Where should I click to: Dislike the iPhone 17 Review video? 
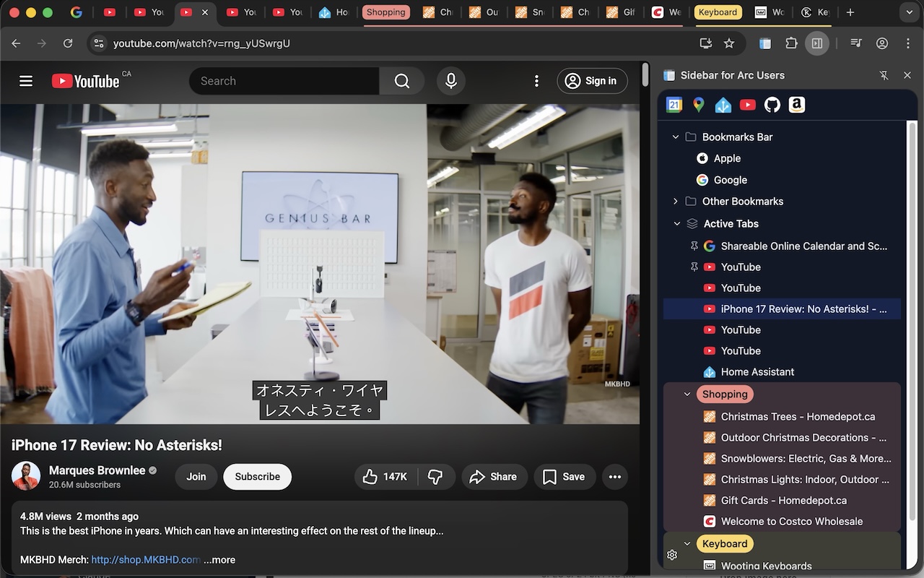pyautogui.click(x=436, y=477)
